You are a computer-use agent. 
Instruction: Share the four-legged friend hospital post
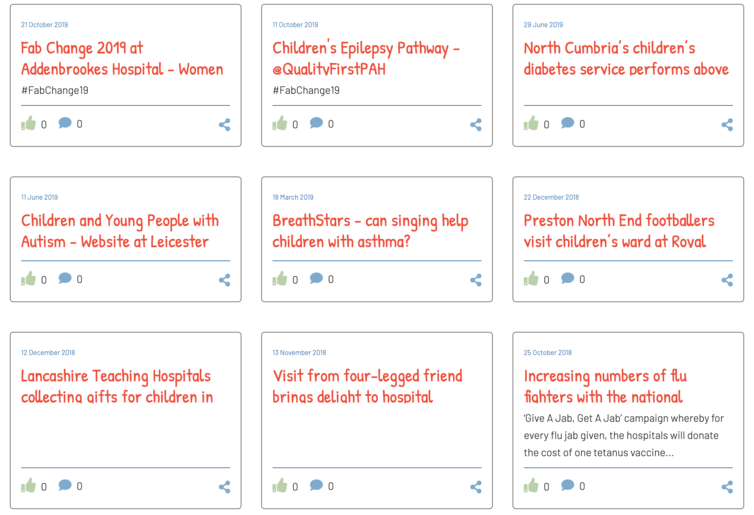(476, 487)
